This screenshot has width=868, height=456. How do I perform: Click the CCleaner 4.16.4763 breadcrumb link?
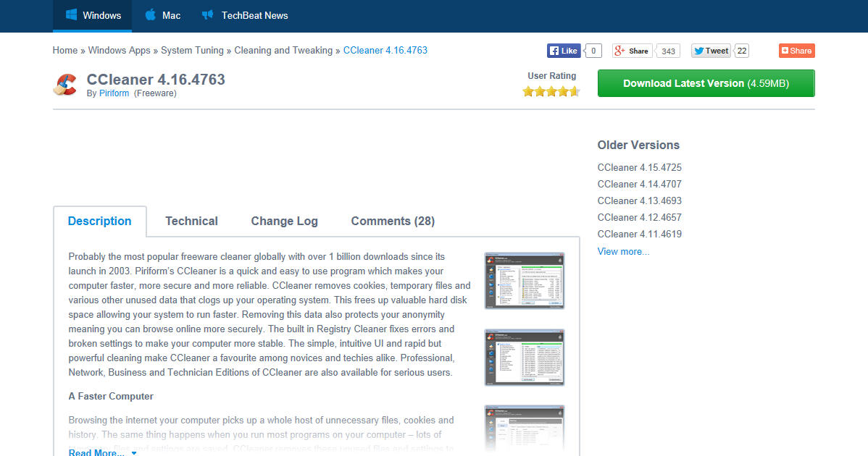pos(385,50)
